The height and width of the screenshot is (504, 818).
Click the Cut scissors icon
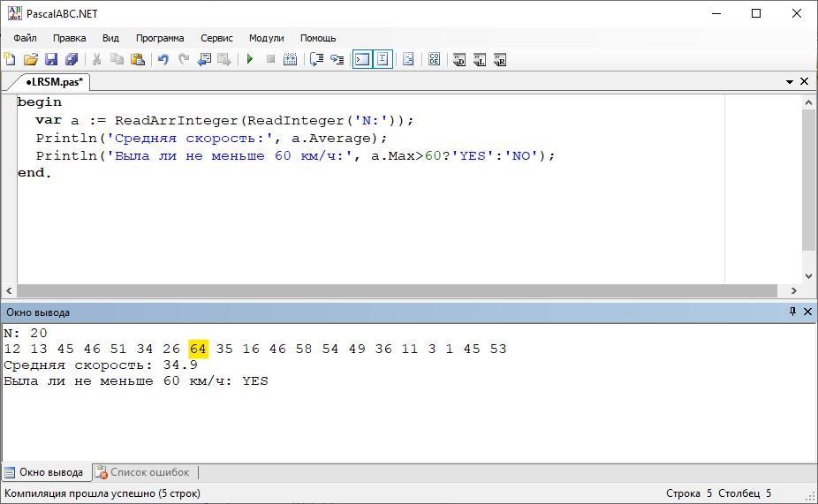96,59
